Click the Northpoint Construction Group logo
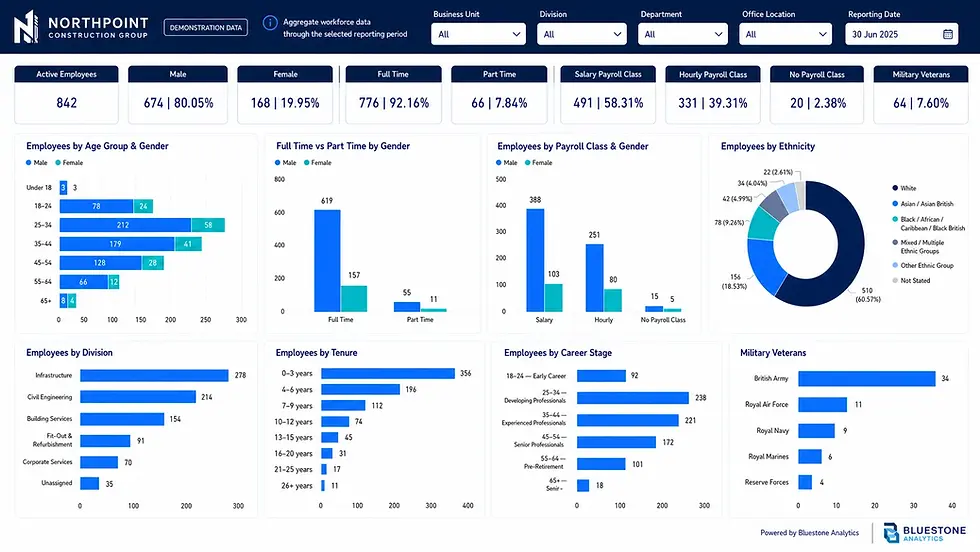This screenshot has height=552, width=980. 81,27
